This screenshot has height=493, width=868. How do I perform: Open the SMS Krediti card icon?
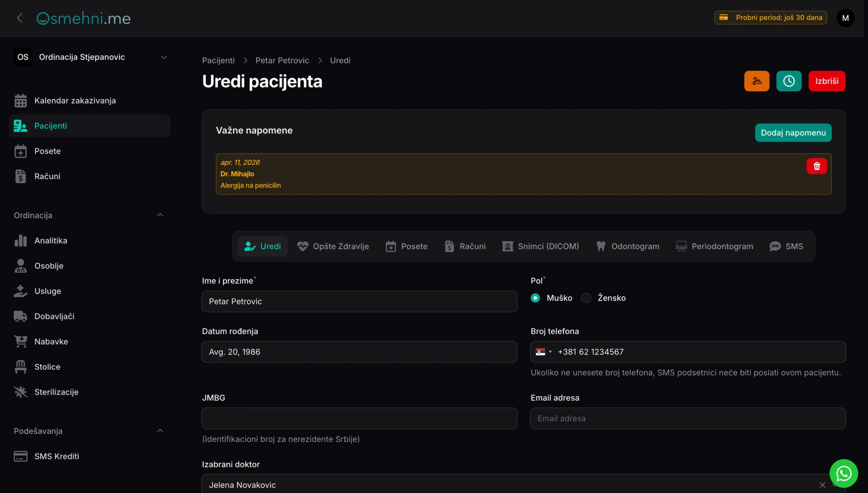click(x=21, y=456)
